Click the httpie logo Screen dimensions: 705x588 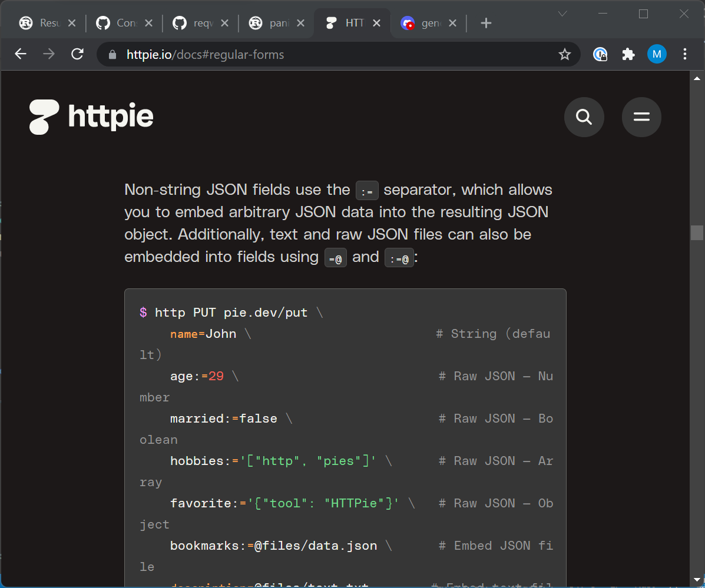click(91, 117)
